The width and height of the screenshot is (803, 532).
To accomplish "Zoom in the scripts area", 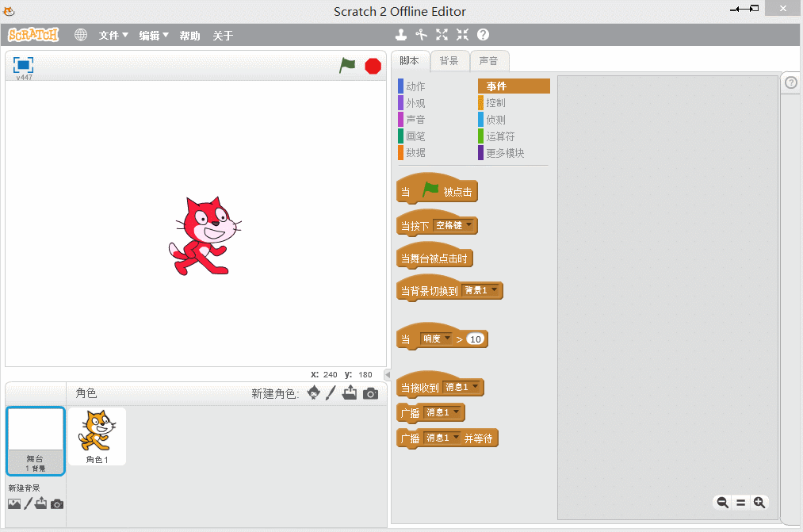I will [759, 503].
